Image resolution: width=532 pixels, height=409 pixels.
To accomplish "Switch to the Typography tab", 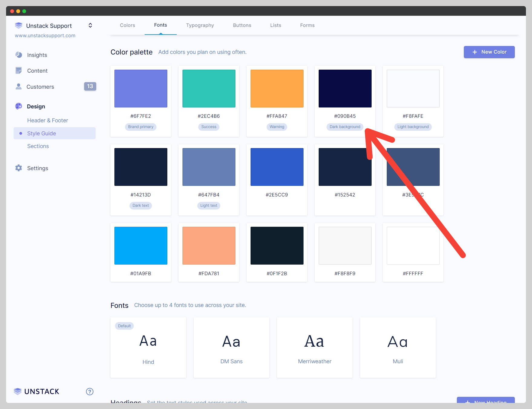I will (x=200, y=25).
